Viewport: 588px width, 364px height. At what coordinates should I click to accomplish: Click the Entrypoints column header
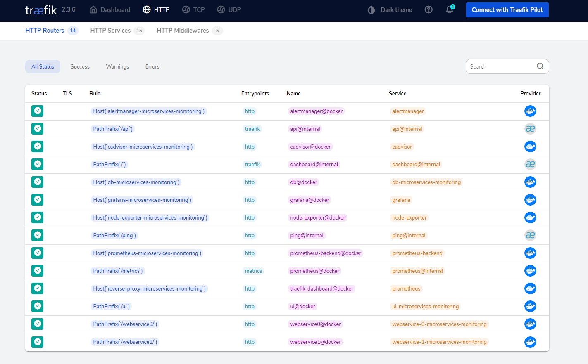click(255, 94)
